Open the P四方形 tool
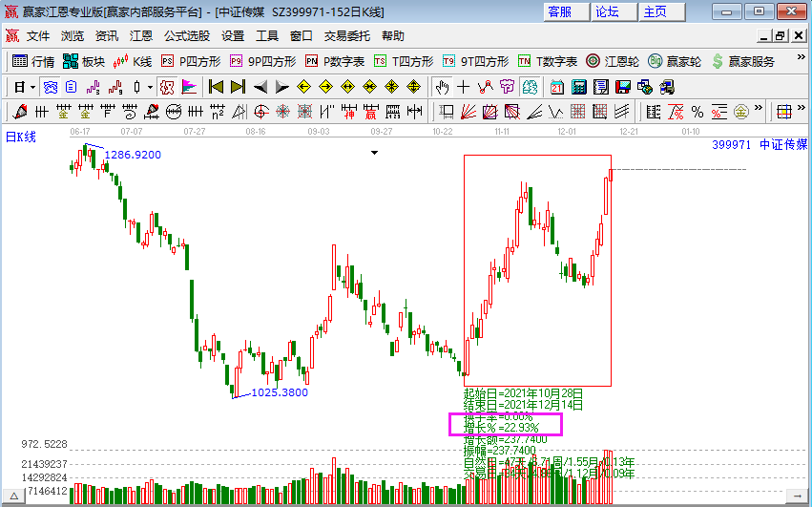This screenshot has width=812, height=507. pyautogui.click(x=191, y=62)
